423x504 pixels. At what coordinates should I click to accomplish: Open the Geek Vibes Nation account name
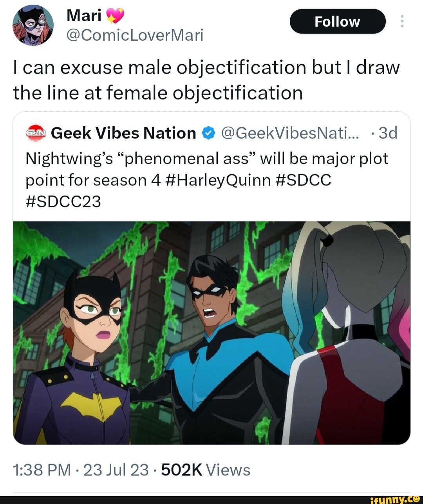click(123, 133)
